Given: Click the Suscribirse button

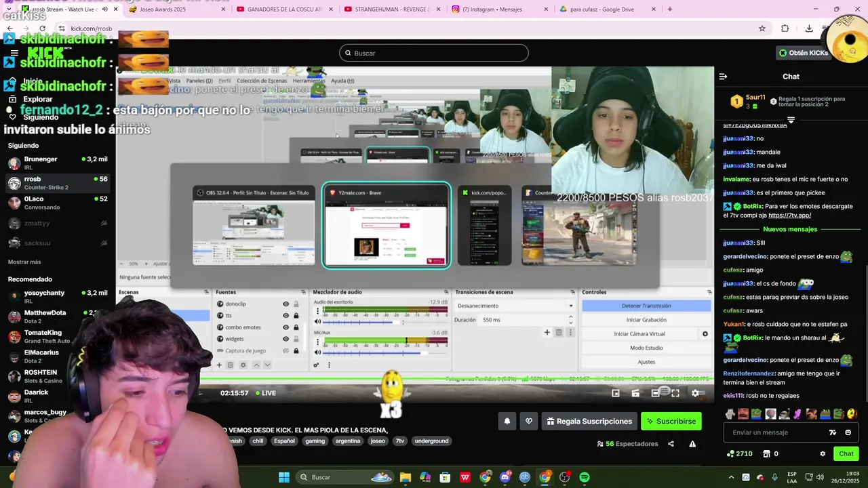Looking at the screenshot, I should [671, 421].
